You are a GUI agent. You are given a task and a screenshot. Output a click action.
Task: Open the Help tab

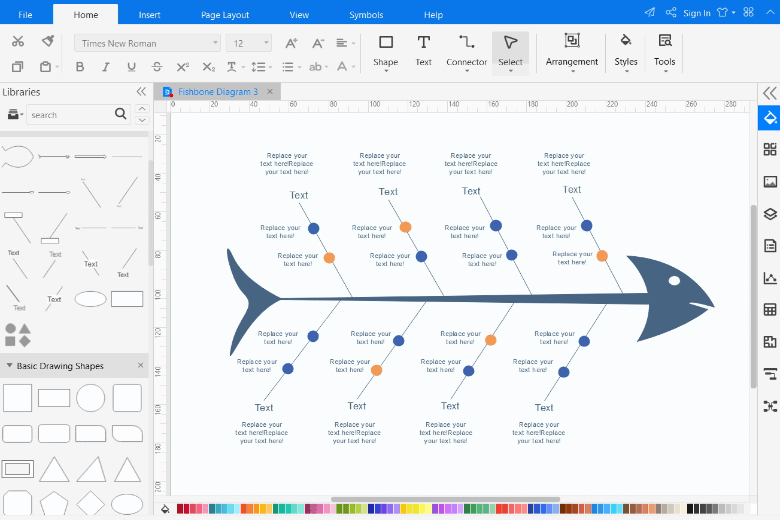pos(433,15)
